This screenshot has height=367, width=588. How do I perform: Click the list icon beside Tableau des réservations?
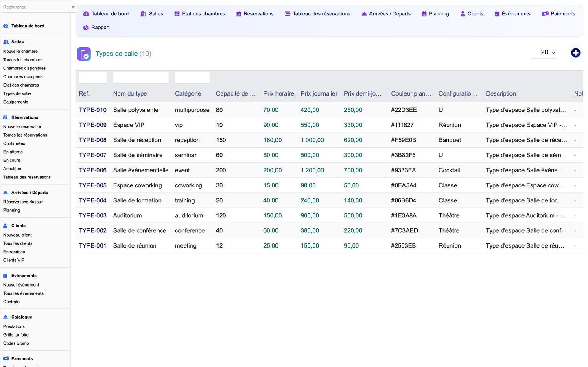click(288, 14)
